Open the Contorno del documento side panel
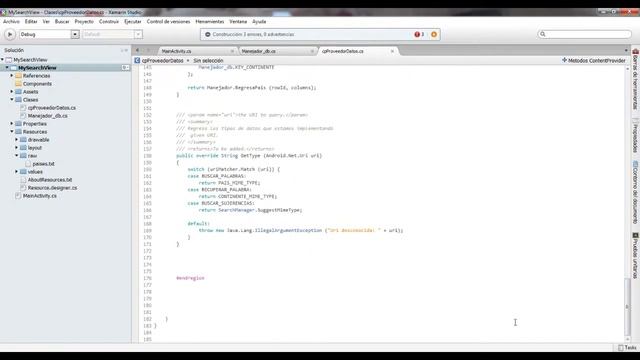Screen dimensions: 640x360 tap(636, 193)
